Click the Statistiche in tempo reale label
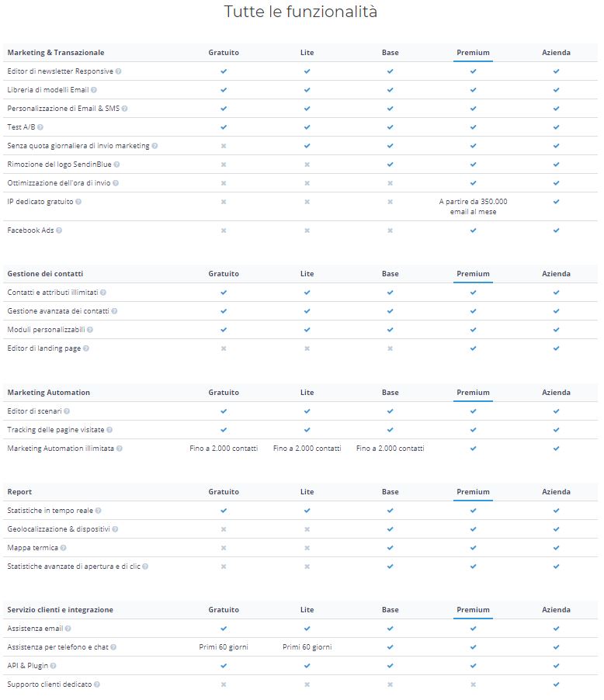The height and width of the screenshot is (700, 604). pos(50,511)
